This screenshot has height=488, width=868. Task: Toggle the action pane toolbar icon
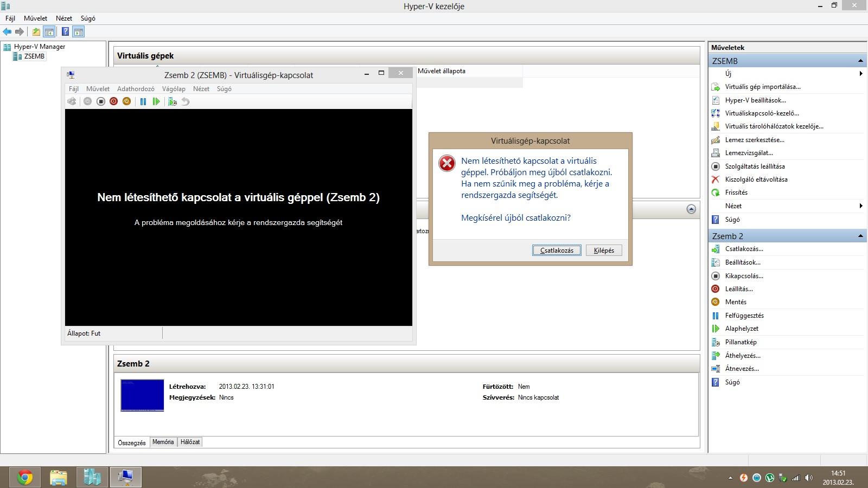[79, 31]
